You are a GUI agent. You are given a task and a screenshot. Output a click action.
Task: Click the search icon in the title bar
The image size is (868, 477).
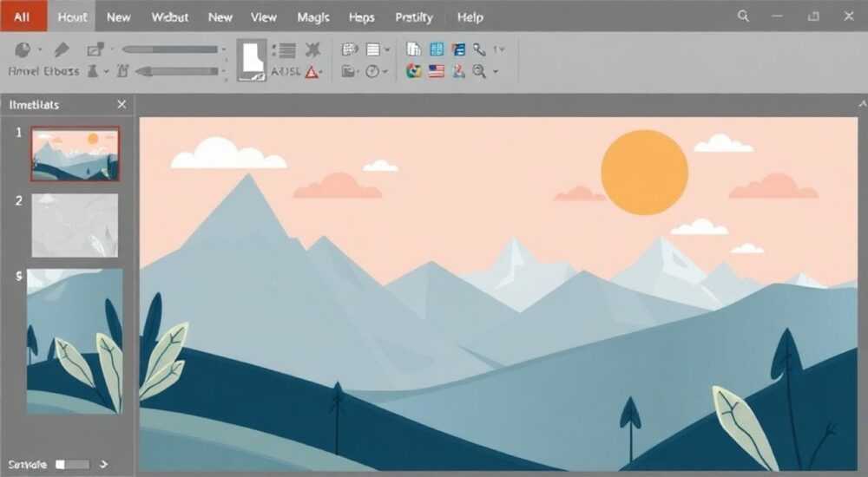[744, 16]
